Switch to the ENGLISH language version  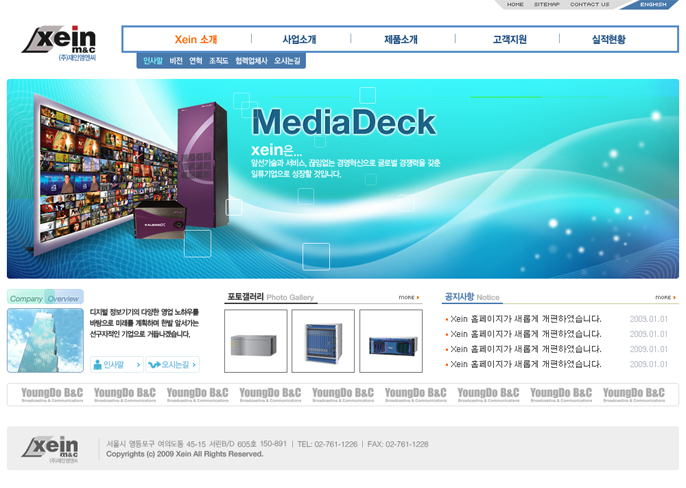pyautogui.click(x=653, y=4)
